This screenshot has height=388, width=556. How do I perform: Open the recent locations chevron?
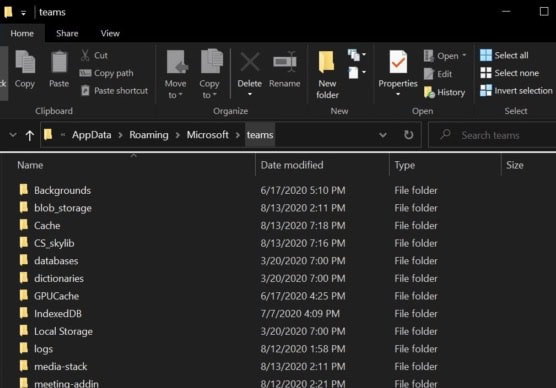(13, 135)
